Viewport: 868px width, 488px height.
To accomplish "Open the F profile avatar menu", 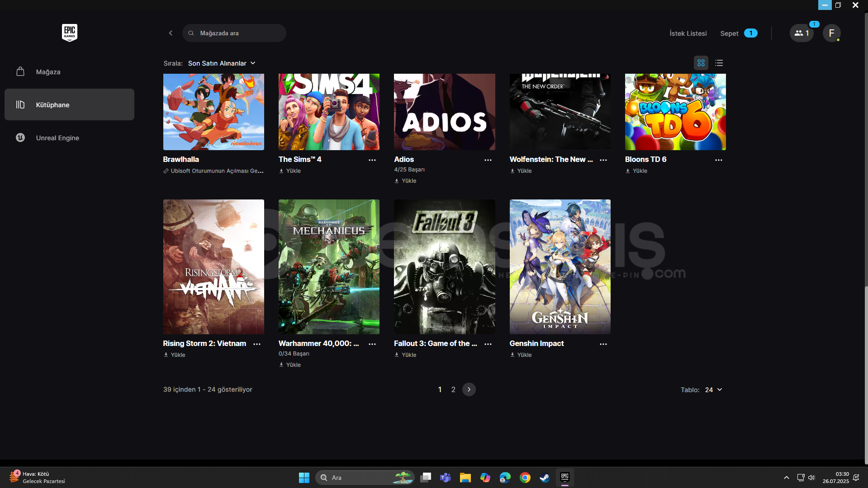I will [x=831, y=33].
